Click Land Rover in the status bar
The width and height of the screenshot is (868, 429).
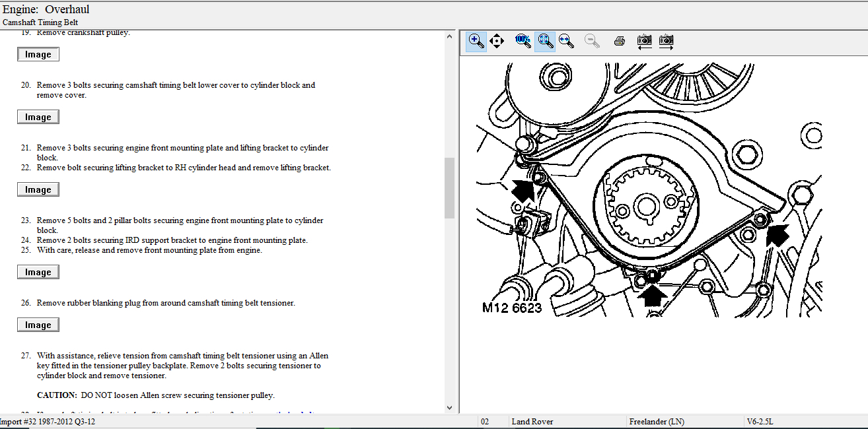click(x=532, y=422)
